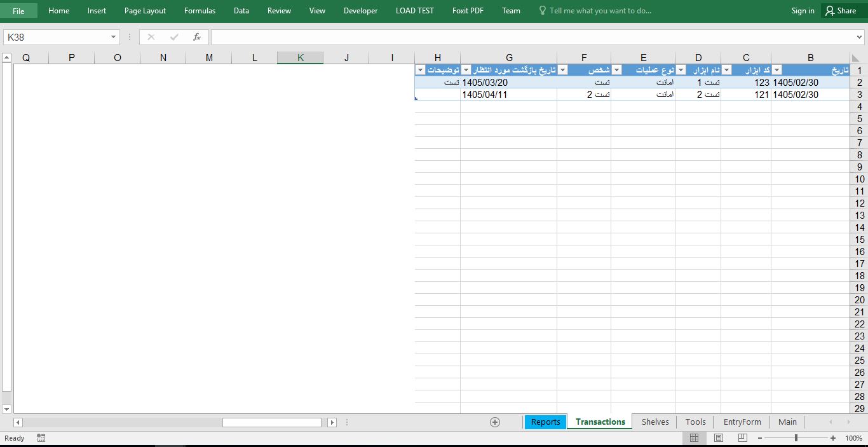Viewport: 868px width, 447px height.
Task: Click the Enter checkmark formula bar icon
Action: click(174, 38)
